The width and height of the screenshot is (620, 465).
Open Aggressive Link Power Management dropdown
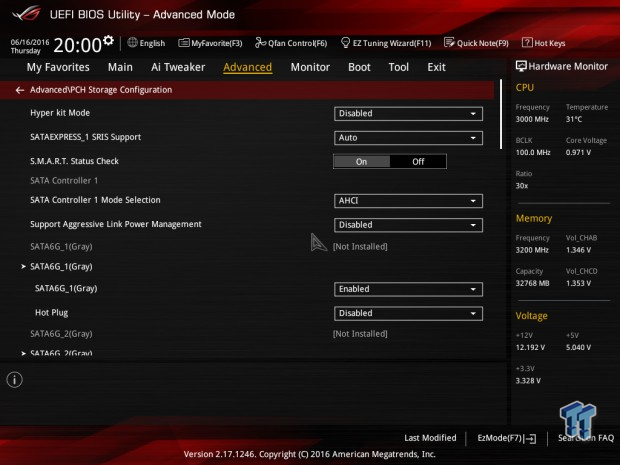[408, 225]
